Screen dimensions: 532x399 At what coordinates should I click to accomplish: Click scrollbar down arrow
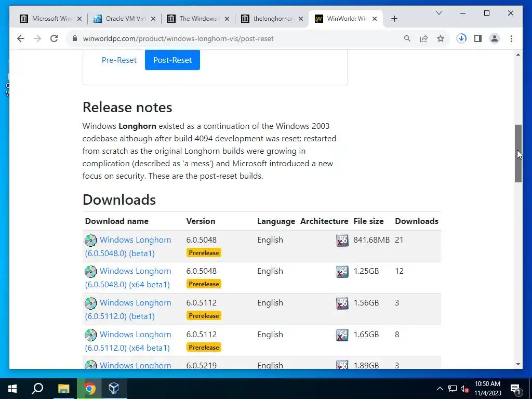[518, 364]
